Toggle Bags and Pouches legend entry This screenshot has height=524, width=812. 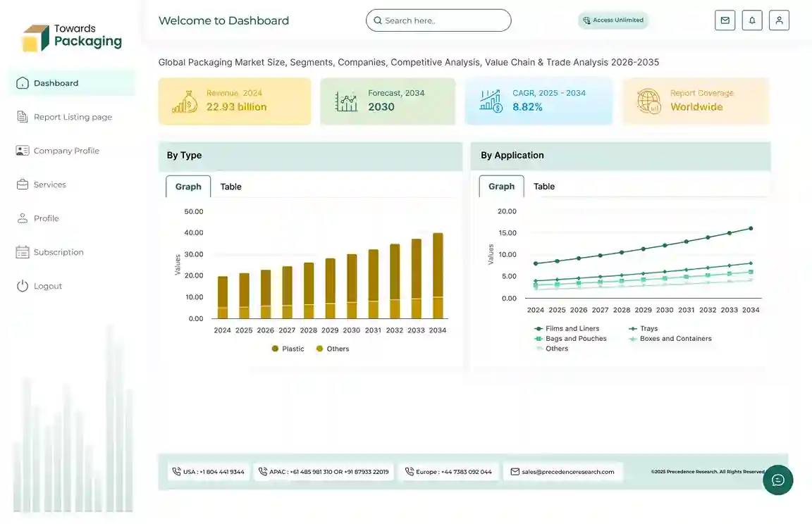coord(570,339)
